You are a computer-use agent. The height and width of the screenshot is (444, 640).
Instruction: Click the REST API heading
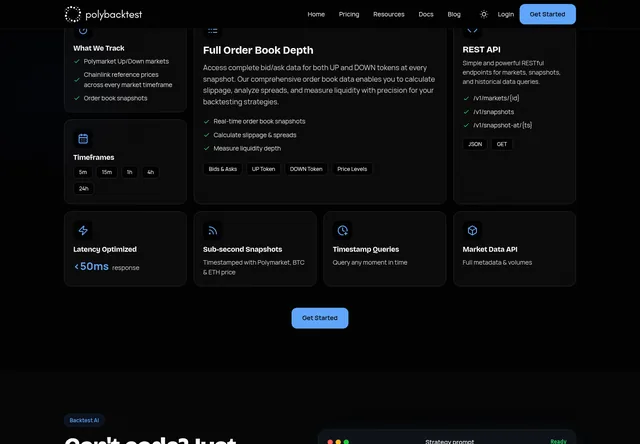tap(481, 50)
